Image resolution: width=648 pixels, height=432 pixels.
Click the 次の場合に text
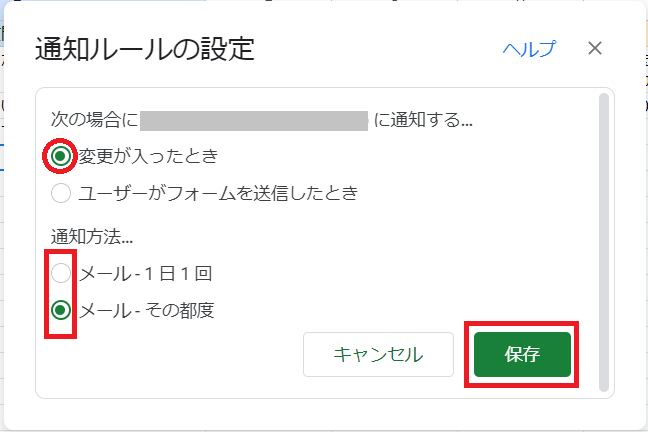[95, 122]
